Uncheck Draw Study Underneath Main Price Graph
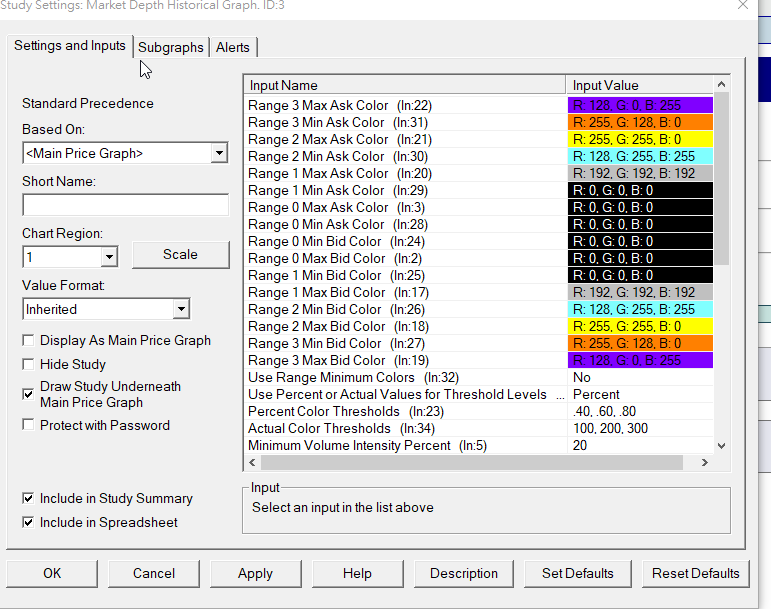Screen dimensions: 771x609 click(28, 394)
